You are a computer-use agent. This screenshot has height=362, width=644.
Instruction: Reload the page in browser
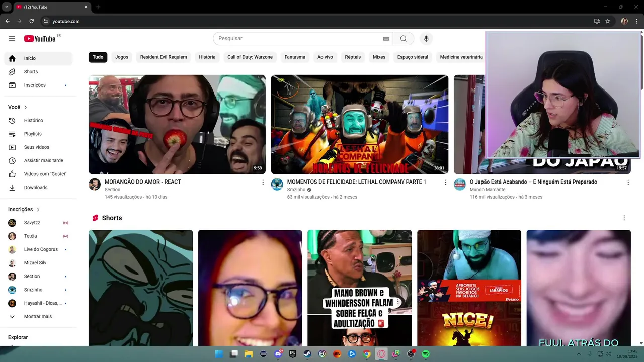[x=31, y=21]
